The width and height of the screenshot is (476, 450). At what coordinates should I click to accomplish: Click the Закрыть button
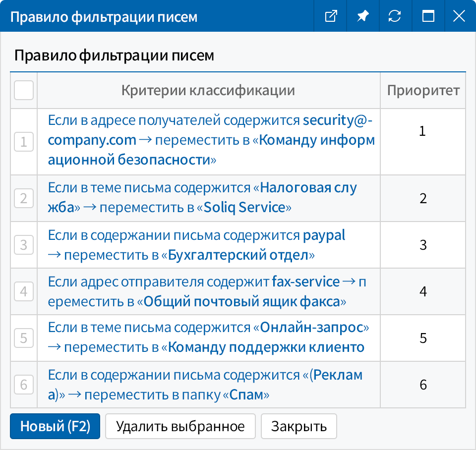coord(298,426)
